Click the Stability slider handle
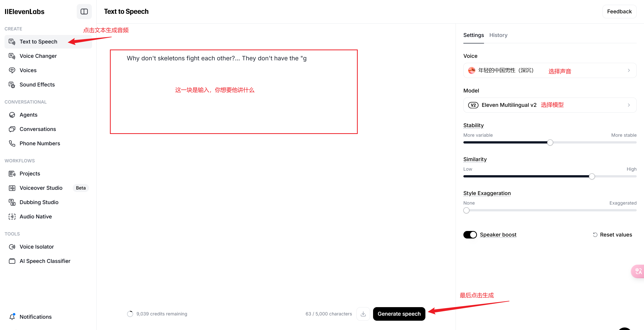 [x=550, y=143]
